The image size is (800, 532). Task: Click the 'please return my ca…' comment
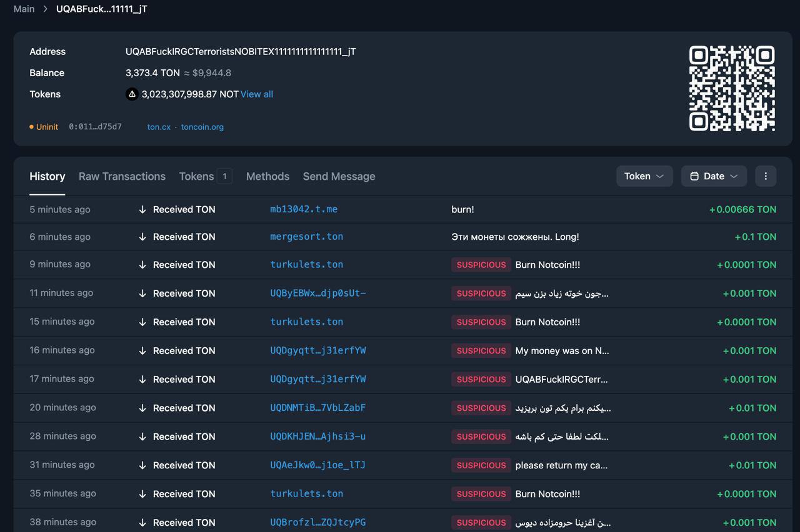point(561,465)
